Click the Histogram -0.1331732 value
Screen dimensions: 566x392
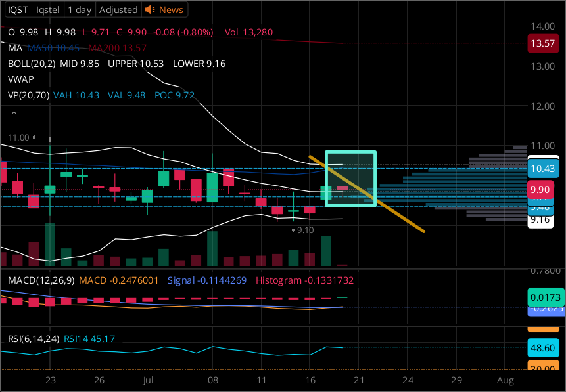tap(304, 280)
